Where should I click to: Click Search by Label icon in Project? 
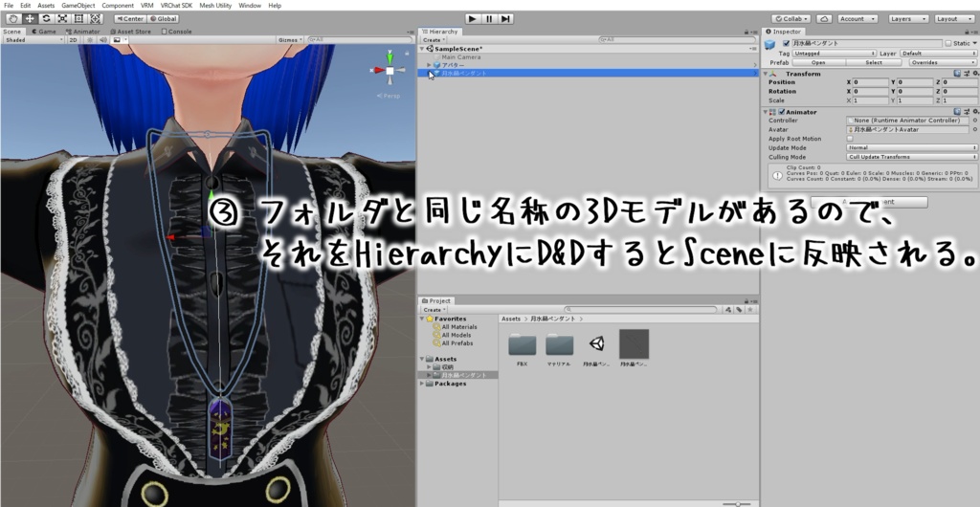tap(739, 310)
